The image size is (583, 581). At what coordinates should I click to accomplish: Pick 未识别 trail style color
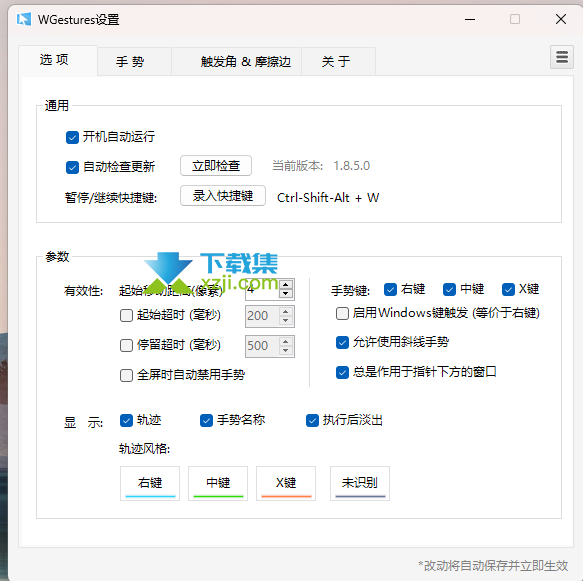point(360,484)
